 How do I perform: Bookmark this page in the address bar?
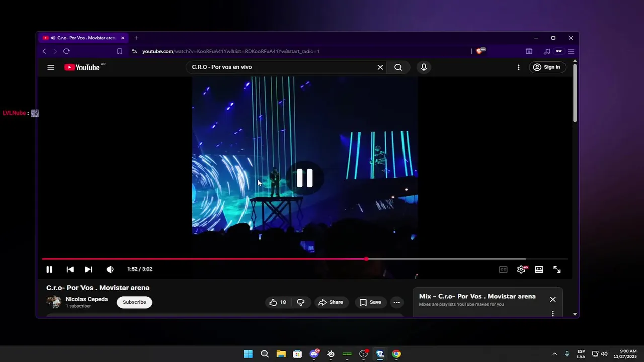coord(120,51)
